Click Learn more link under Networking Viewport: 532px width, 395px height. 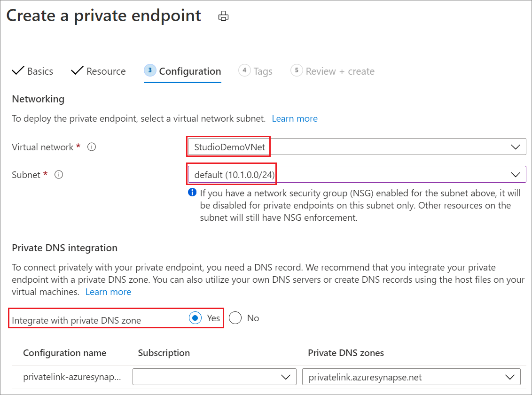click(x=295, y=118)
